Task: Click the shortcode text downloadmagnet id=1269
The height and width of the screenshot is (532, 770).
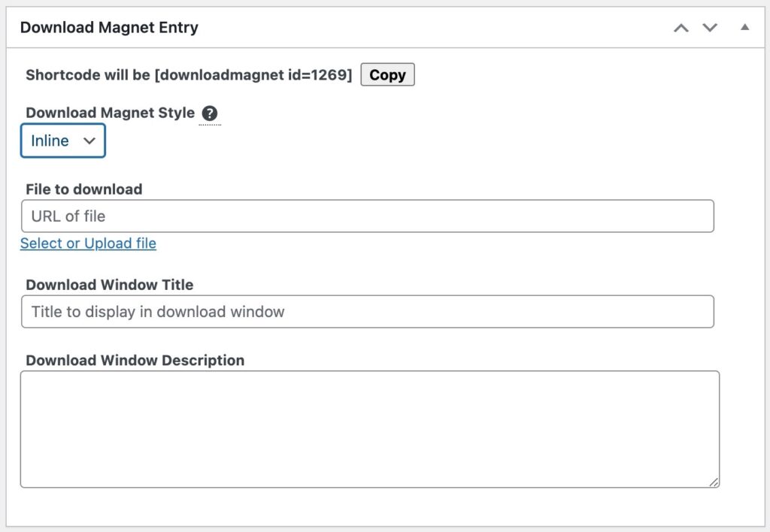Action: (253, 74)
